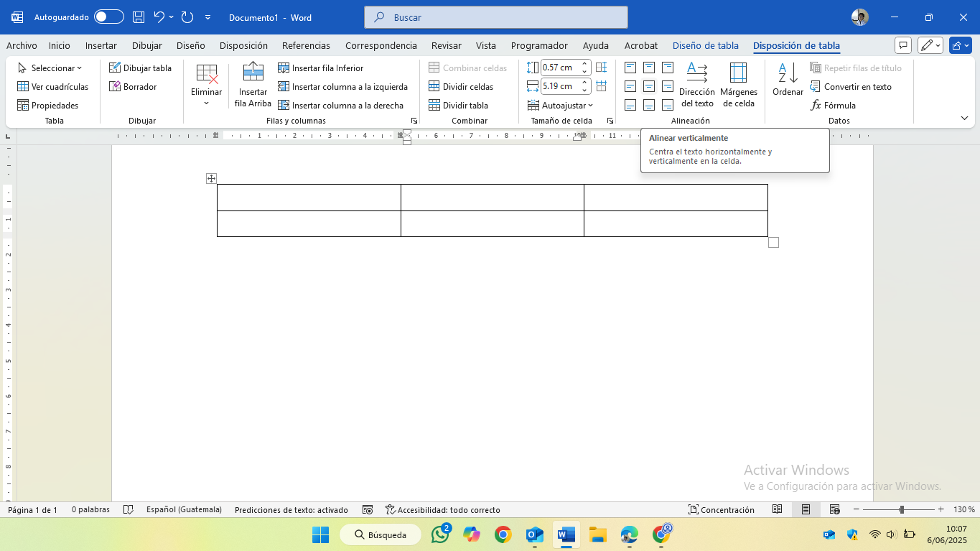Toggle the Dibujar tabla tool
This screenshot has height=551, width=980.
pos(141,68)
